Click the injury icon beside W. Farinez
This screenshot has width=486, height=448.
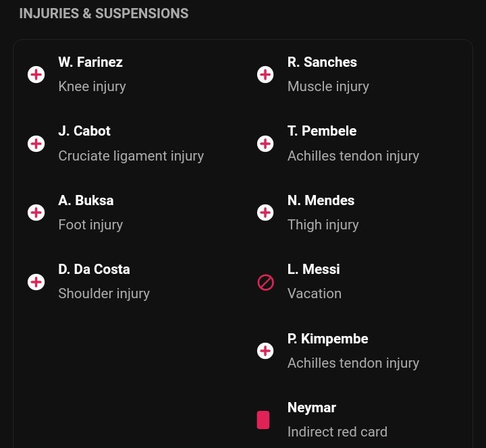(x=36, y=75)
